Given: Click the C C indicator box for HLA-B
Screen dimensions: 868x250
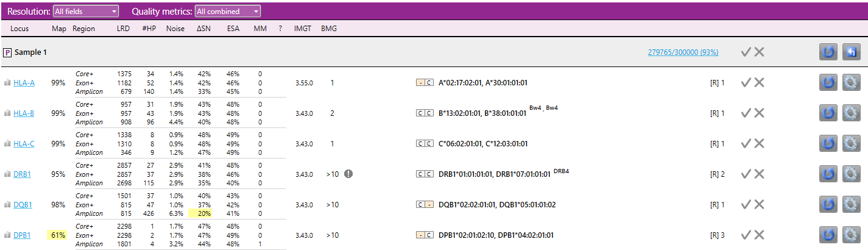Looking at the screenshot, I should (425, 113).
